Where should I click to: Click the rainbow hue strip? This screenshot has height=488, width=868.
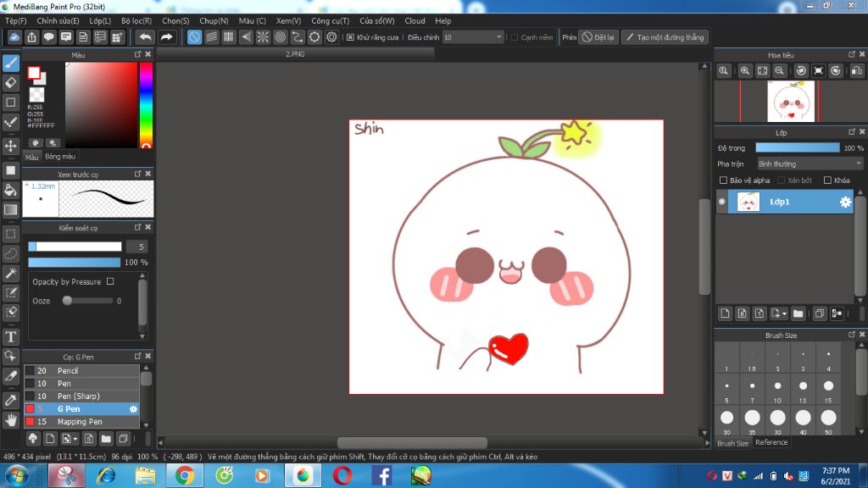tap(146, 105)
